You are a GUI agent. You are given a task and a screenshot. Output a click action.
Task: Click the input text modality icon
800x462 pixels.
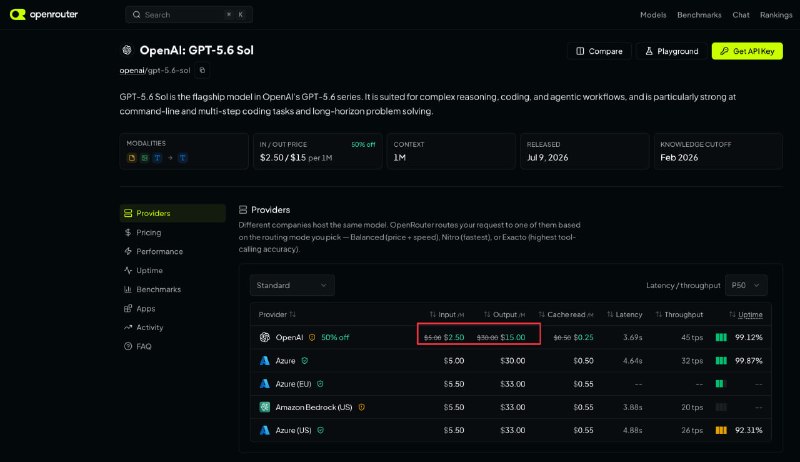coord(157,158)
